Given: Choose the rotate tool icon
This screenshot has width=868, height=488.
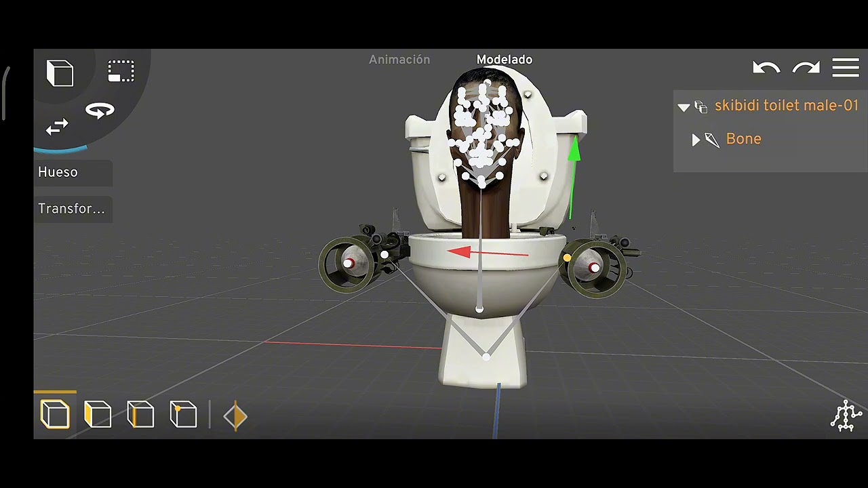Looking at the screenshot, I should tap(100, 111).
